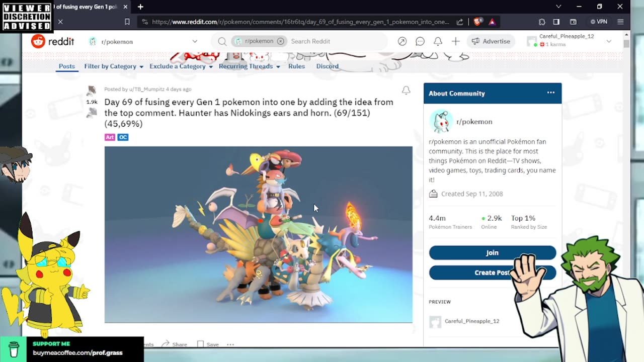This screenshot has width=644, height=362.
Task: Click the OC flair tag
Action: coord(123,137)
